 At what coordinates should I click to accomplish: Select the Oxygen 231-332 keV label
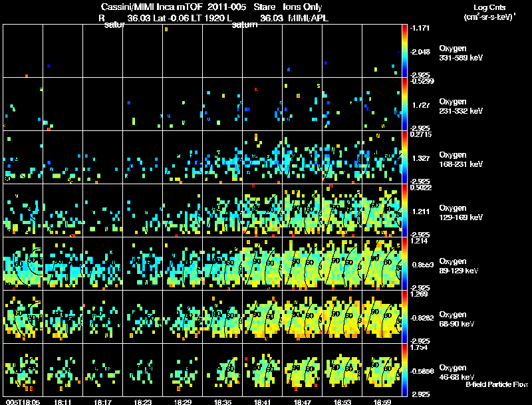coord(461,106)
